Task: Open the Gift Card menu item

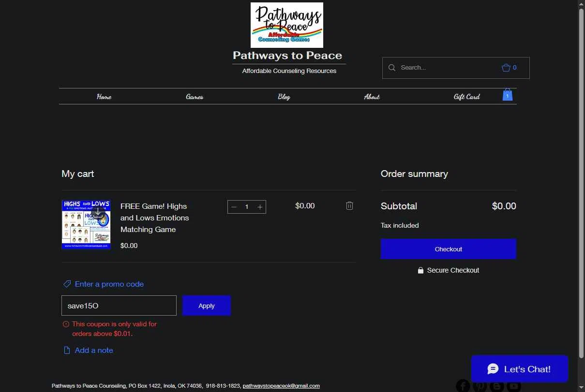Action: pos(466,97)
